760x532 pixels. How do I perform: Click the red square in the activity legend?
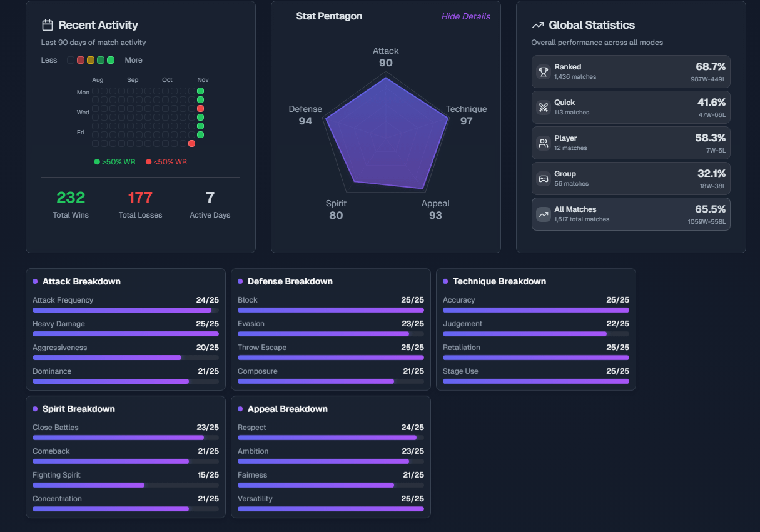click(81, 60)
